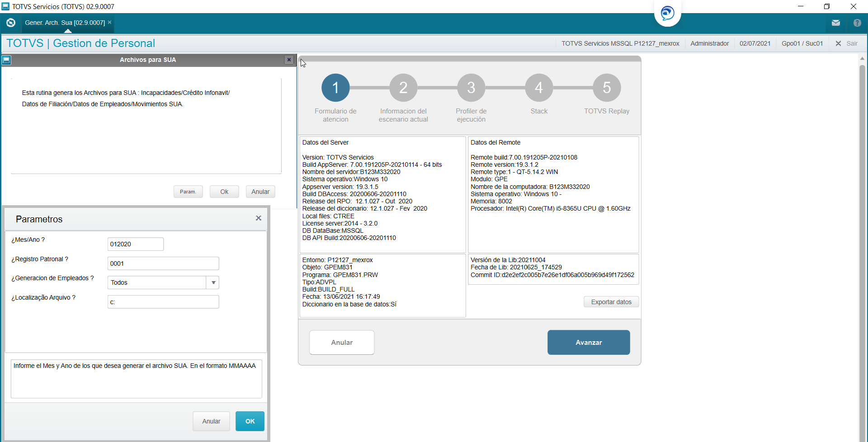
Task: Confirm Parametros with blue OK button
Action: [x=250, y=421]
